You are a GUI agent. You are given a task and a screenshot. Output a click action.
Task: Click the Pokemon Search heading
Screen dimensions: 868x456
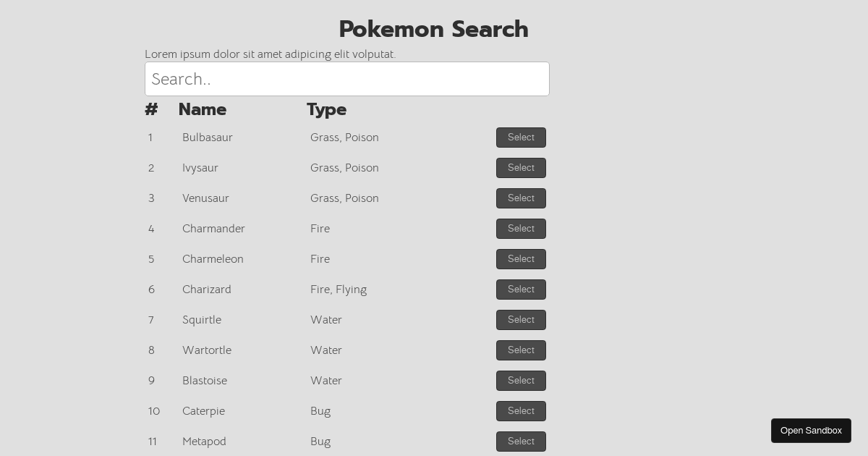433,29
